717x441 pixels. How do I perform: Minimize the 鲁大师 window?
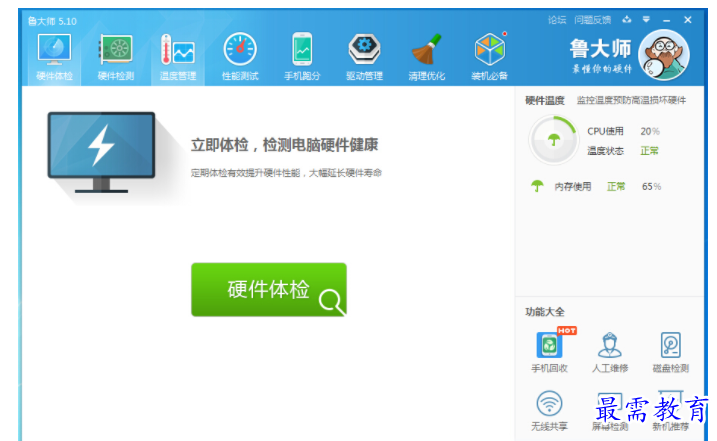[667, 20]
